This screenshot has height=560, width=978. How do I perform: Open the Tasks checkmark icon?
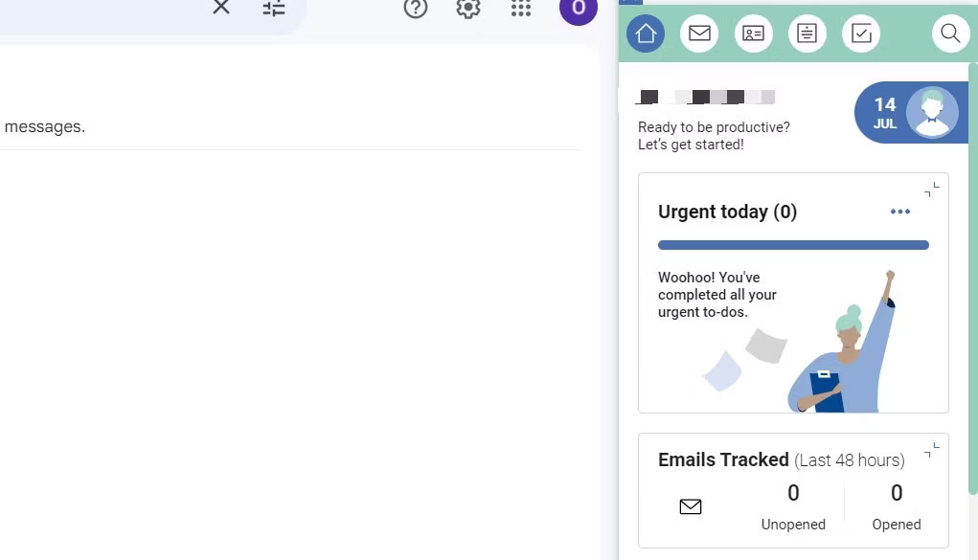tap(860, 33)
